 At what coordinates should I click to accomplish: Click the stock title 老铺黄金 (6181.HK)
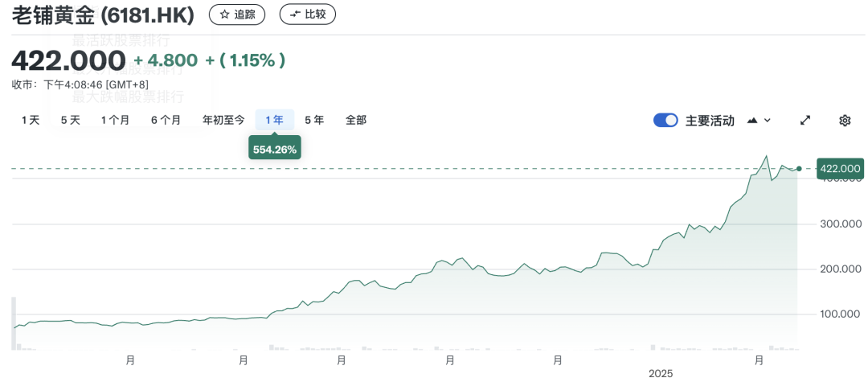tap(103, 15)
